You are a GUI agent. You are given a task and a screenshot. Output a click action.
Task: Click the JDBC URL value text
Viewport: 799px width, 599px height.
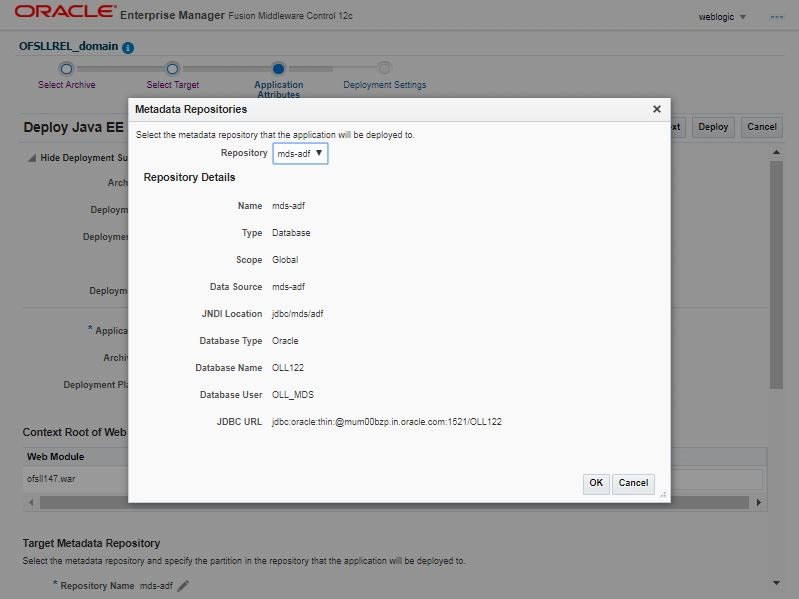coord(387,422)
